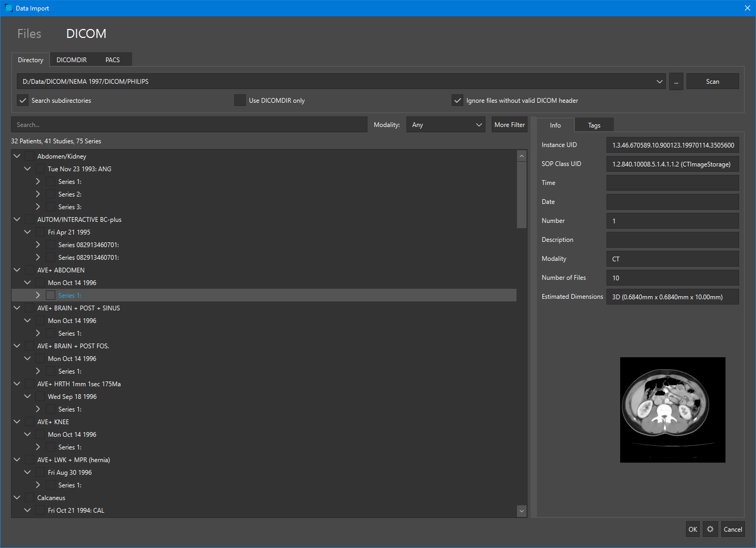Click the browse directory ellipsis button

coord(676,82)
